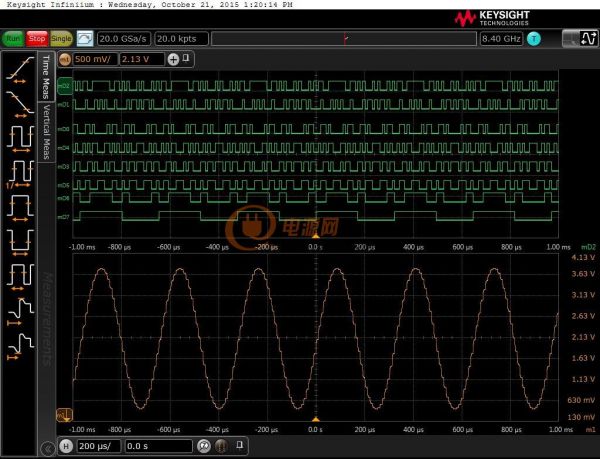Select the mD5 digital channel label

point(64,186)
